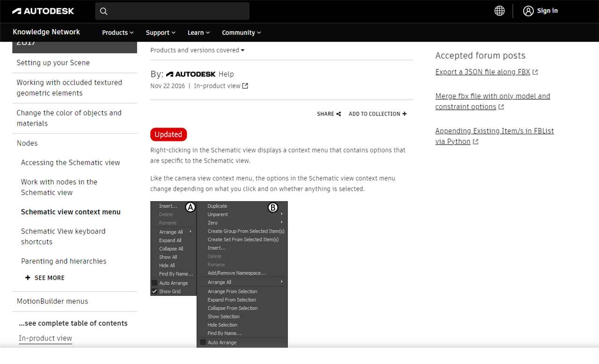Open the Learn dropdown menu
The width and height of the screenshot is (599, 364).
tap(199, 33)
